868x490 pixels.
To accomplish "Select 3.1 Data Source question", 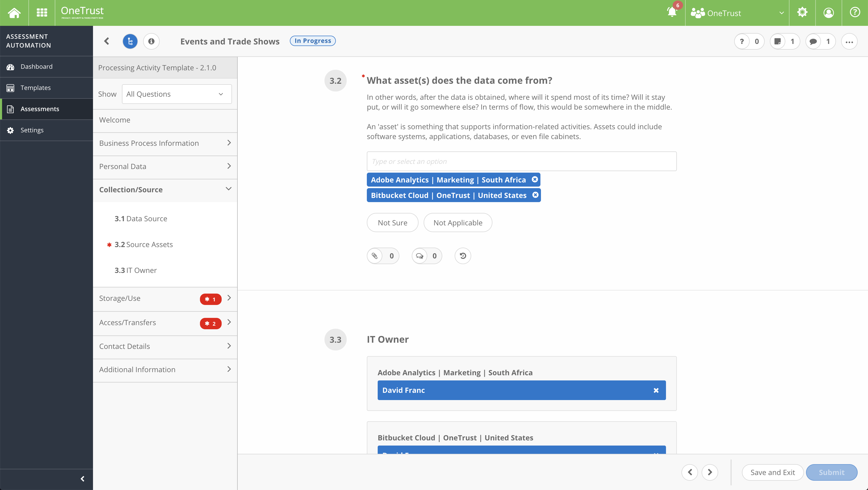I will pyautogui.click(x=141, y=219).
